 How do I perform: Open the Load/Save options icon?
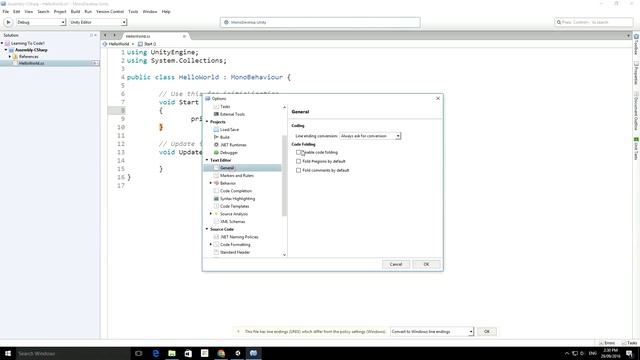pos(216,129)
